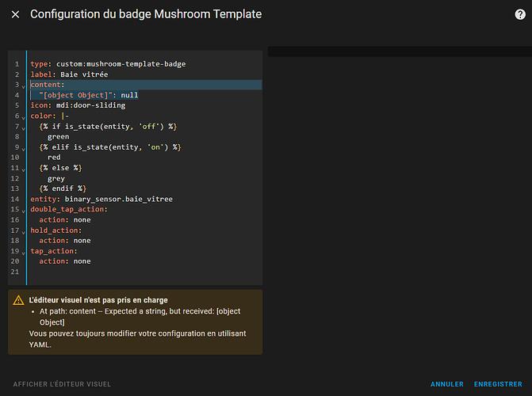Click Annuler to cancel changes
This screenshot has width=532, height=396.
447,384
